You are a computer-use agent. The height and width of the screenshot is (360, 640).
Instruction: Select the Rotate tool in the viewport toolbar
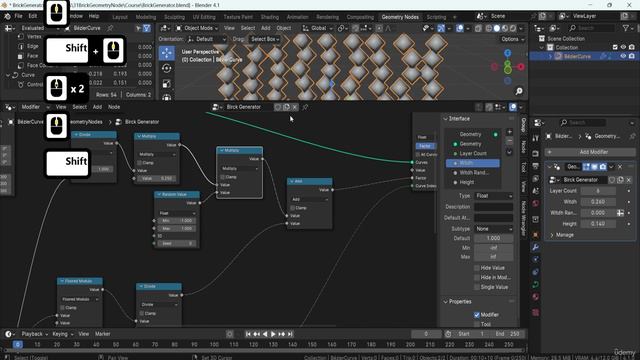[x=167, y=68]
